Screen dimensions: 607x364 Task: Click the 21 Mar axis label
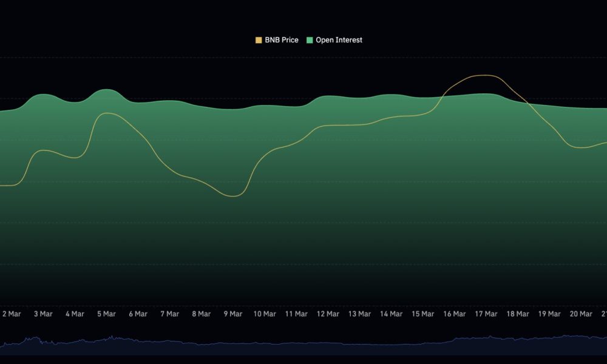[604, 314]
